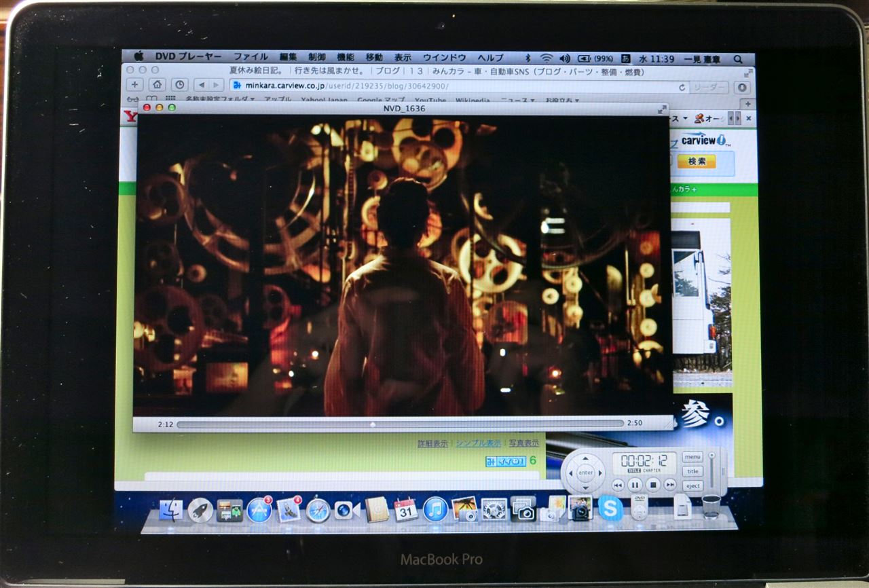This screenshot has height=588, width=869.
Task: Open the ファイル menu
Action: coord(251,57)
